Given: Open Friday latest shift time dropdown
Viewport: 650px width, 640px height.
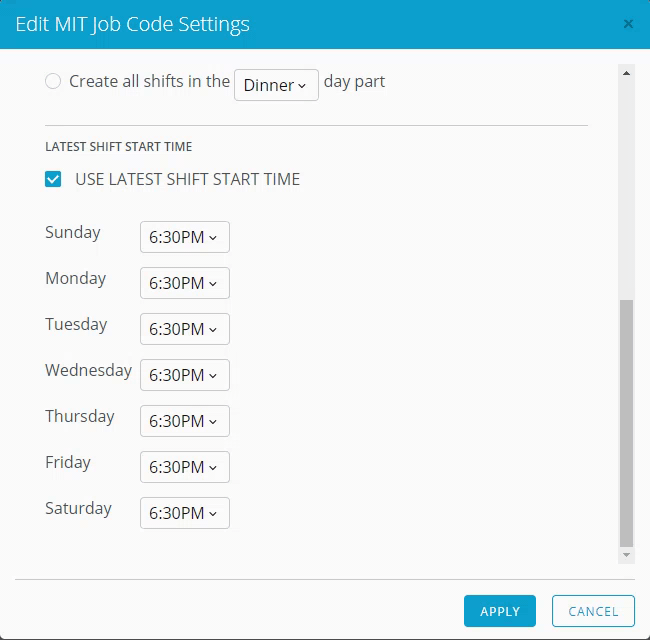Looking at the screenshot, I should (x=185, y=467).
